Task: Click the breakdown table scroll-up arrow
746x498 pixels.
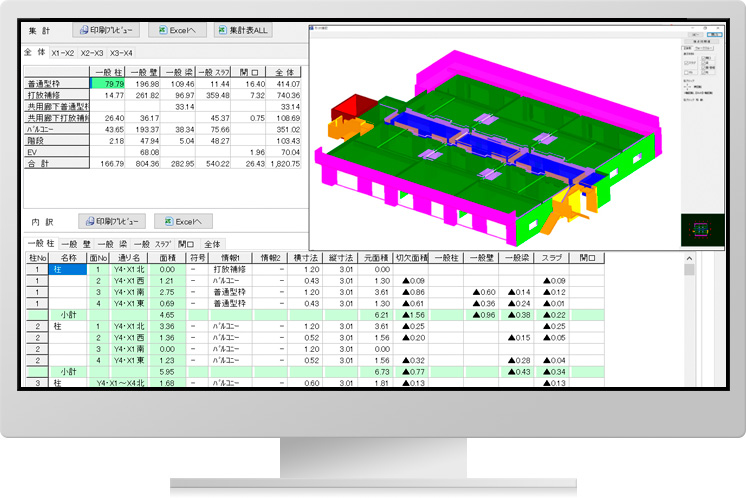Action: point(689,258)
